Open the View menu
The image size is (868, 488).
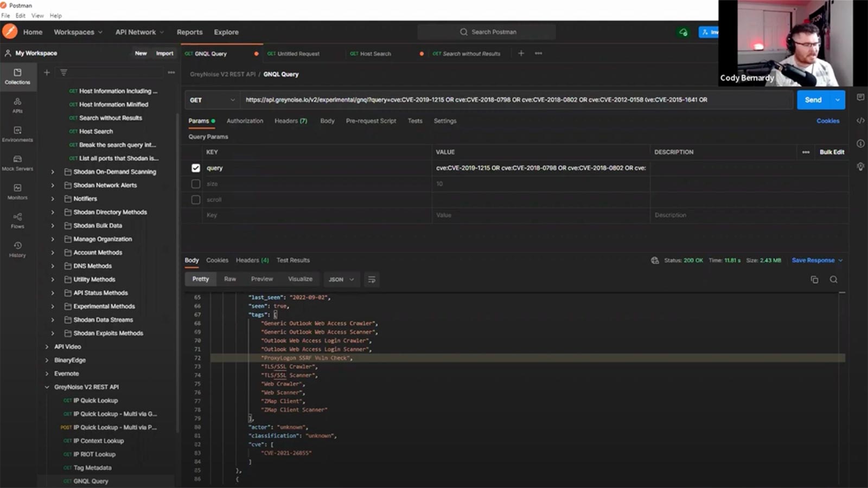[x=37, y=16]
